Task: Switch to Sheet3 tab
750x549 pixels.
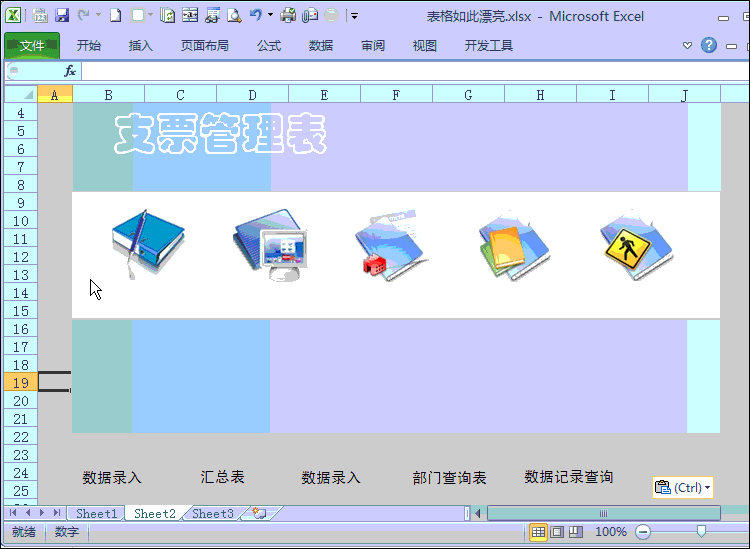Action: [x=212, y=514]
